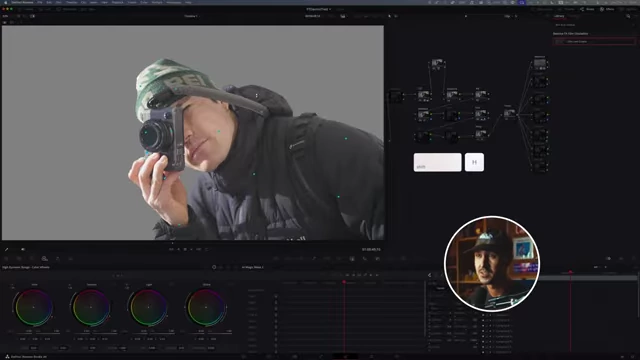Switch to the Cut page icon

[269, 357]
